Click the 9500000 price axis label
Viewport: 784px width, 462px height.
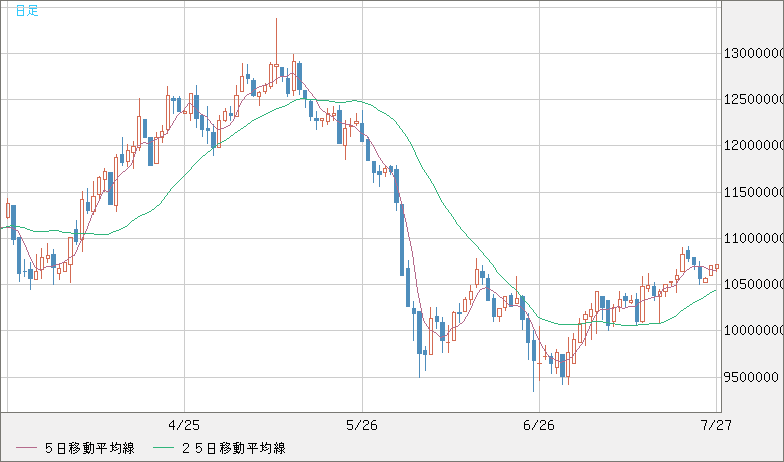(751, 377)
